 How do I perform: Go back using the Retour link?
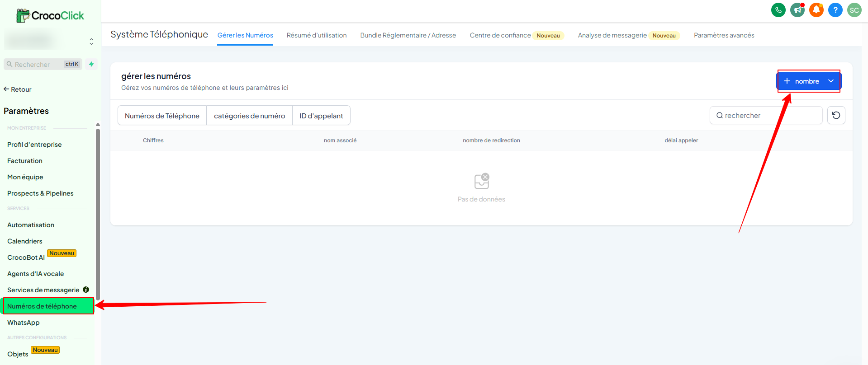click(x=18, y=89)
